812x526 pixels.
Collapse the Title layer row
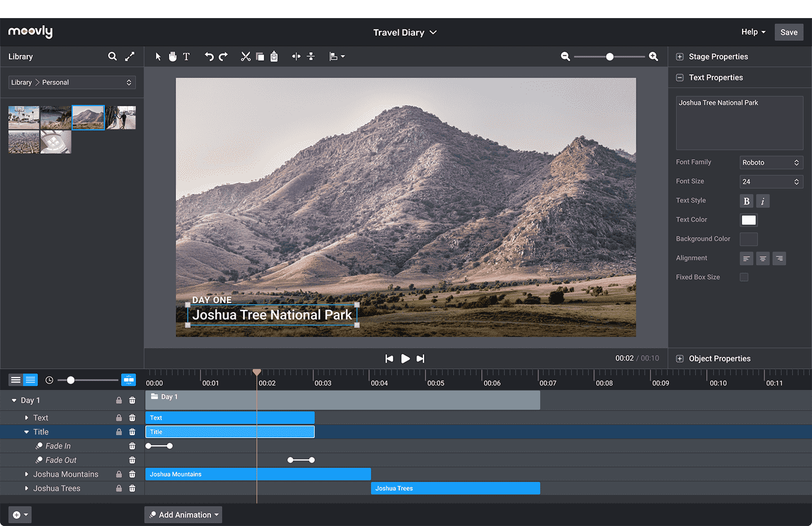point(27,432)
